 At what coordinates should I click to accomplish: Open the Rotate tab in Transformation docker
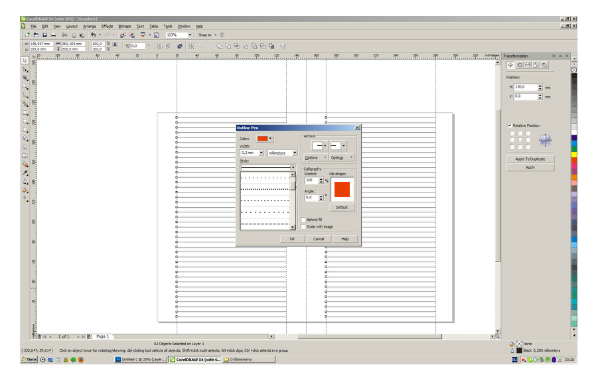(x=520, y=65)
